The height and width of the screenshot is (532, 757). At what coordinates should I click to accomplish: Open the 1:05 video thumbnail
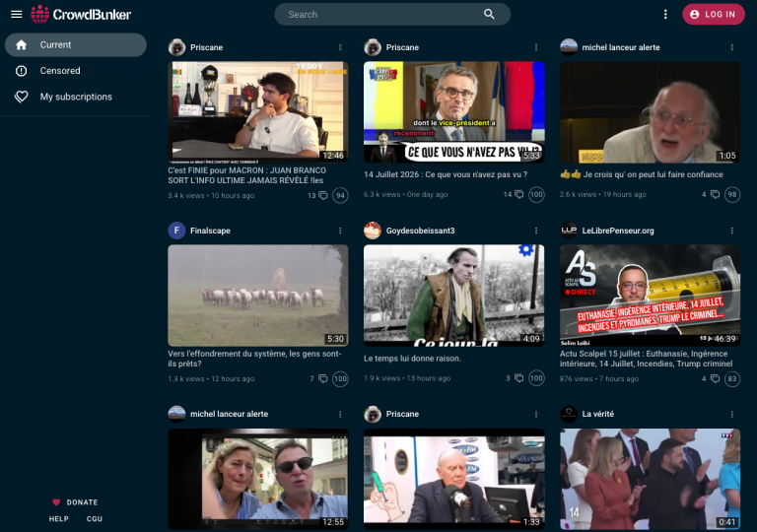tap(650, 111)
